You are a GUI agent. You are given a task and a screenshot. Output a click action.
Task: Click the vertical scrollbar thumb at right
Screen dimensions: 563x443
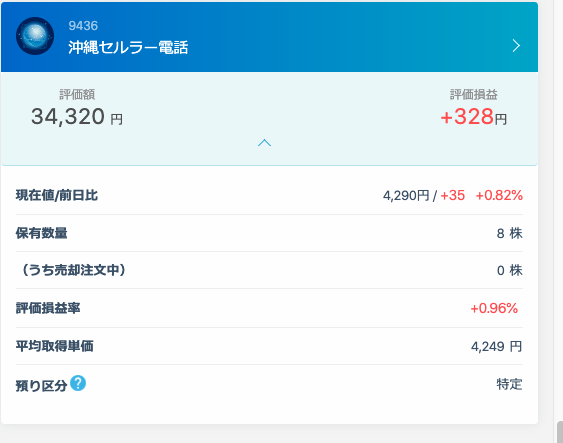[x=560, y=432]
